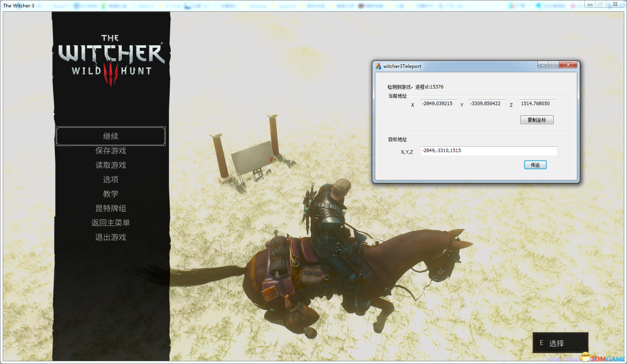The image size is (627, 364).
Task: Minimize The Witcher 3 game window
Action: coord(590,4)
